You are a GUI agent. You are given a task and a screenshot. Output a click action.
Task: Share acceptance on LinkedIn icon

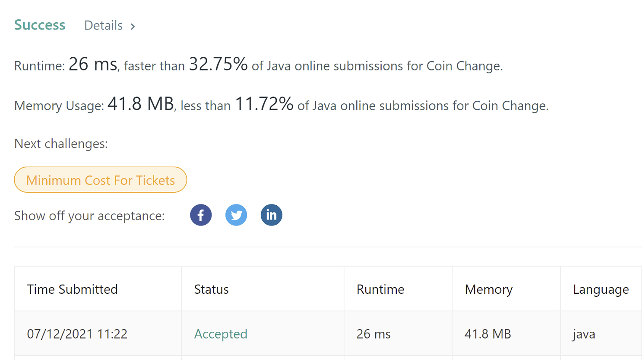[272, 215]
